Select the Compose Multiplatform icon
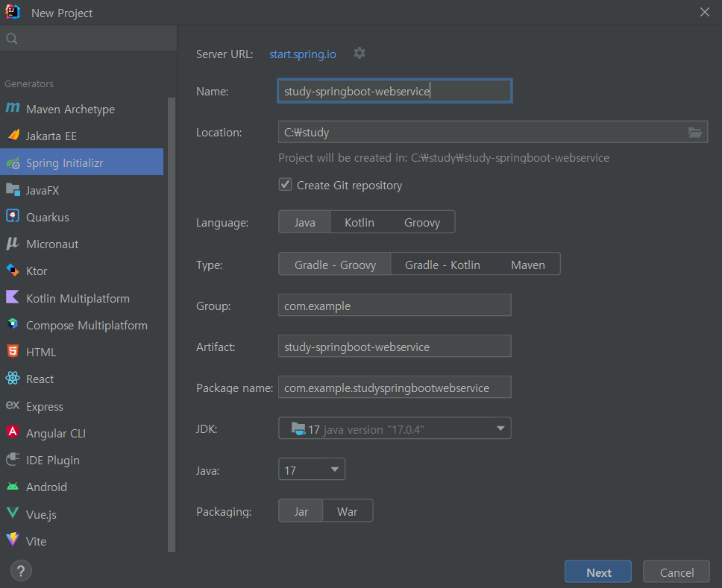The width and height of the screenshot is (722, 588). point(13,324)
